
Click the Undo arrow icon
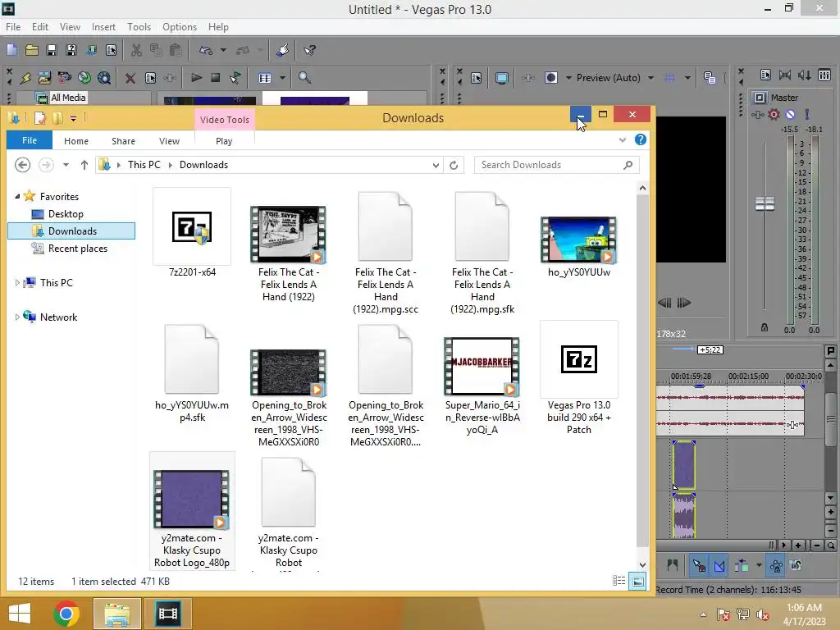(206, 50)
